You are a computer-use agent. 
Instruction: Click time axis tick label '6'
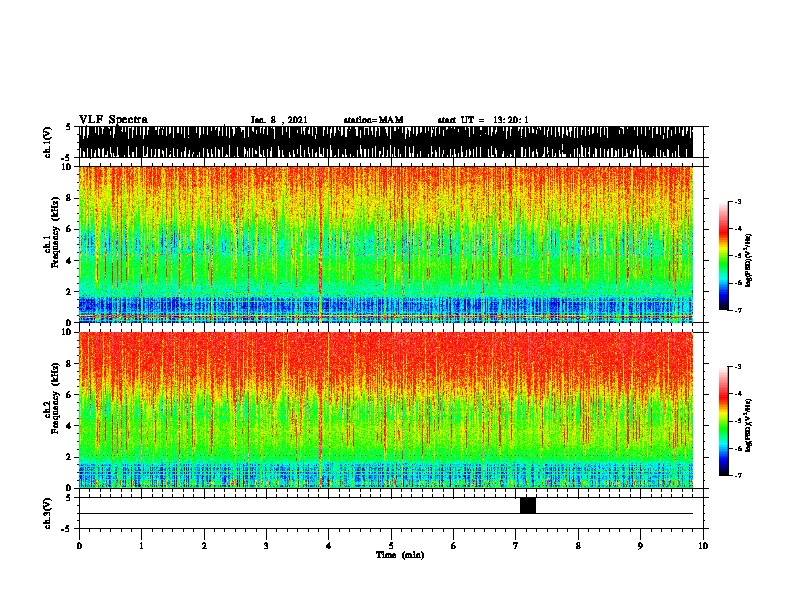[453, 546]
